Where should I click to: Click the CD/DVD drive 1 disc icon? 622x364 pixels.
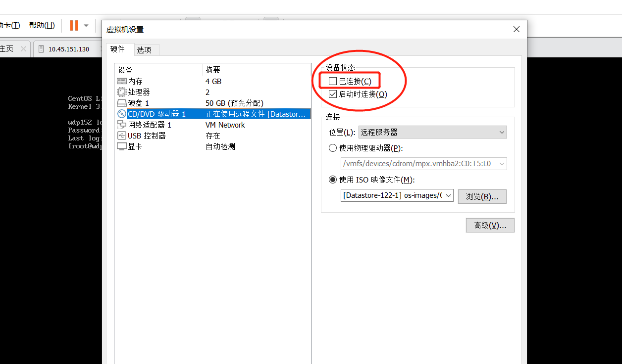(x=122, y=114)
